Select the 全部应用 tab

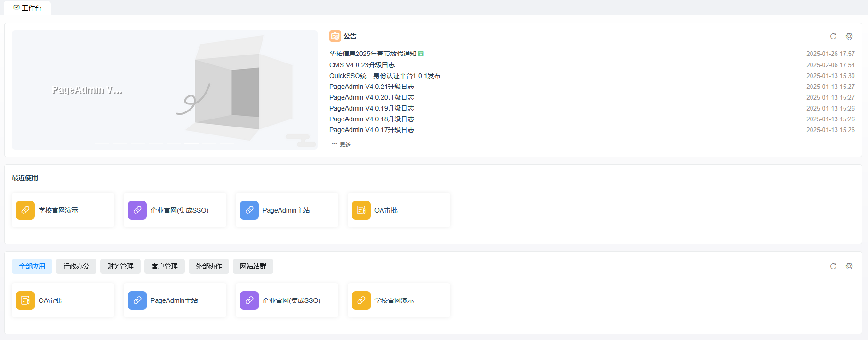coord(32,266)
